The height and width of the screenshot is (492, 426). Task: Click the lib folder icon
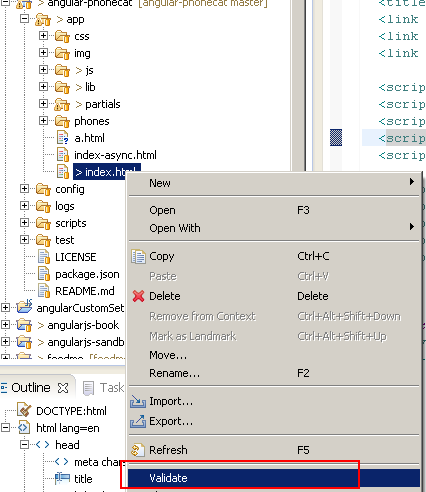click(x=62, y=87)
